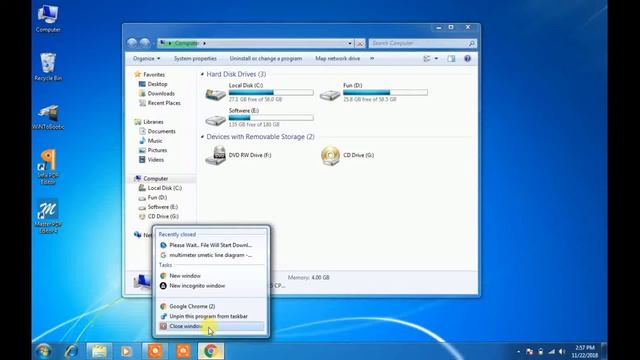Click the search magnifier icon
This screenshot has width=640, height=360.
tap(471, 43)
